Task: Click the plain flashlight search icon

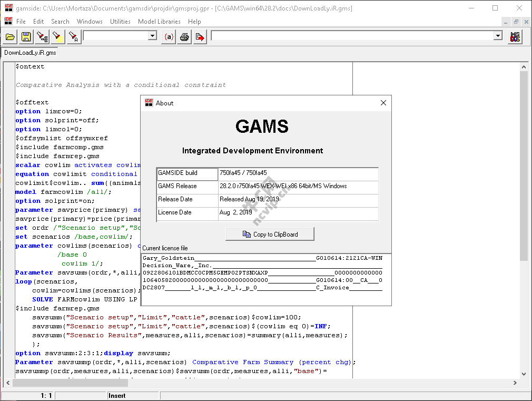Action: coord(58,37)
